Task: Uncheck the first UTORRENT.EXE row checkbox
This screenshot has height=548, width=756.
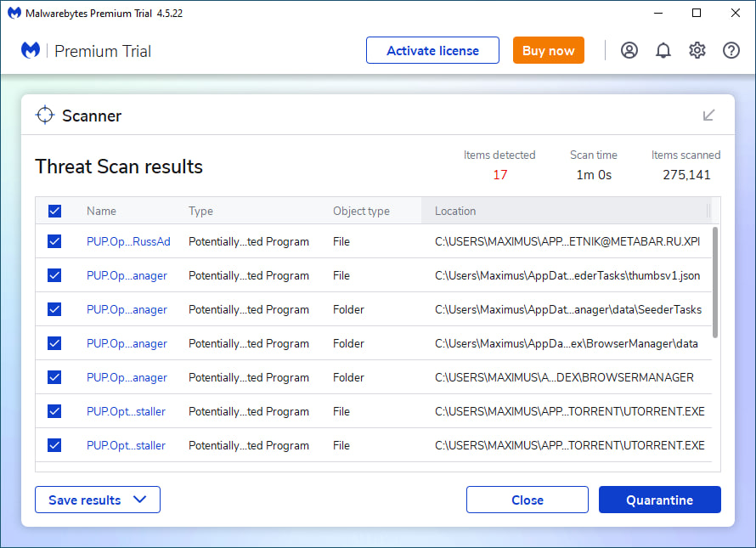Action: pos(54,411)
